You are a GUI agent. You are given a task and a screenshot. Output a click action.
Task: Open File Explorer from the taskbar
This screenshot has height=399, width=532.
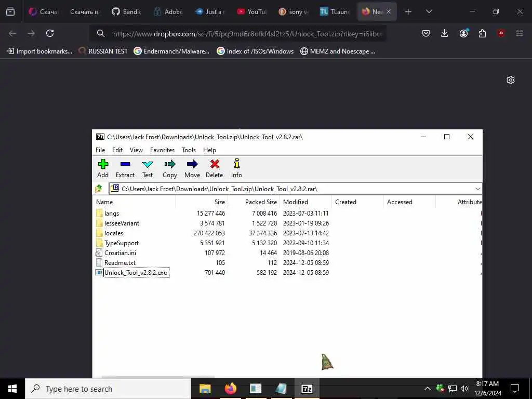coord(205,389)
